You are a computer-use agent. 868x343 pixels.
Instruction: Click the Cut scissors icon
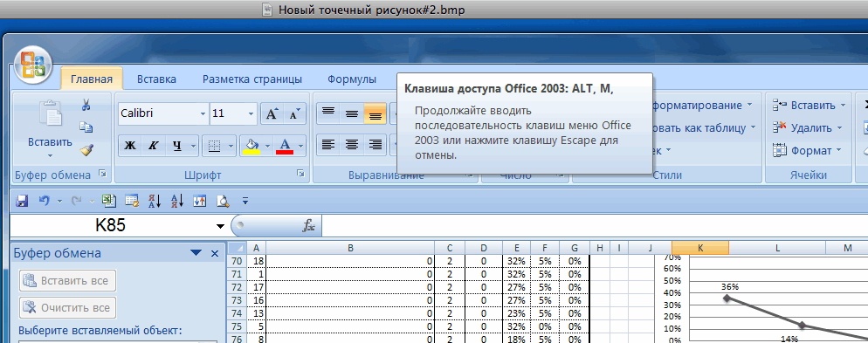point(86,105)
